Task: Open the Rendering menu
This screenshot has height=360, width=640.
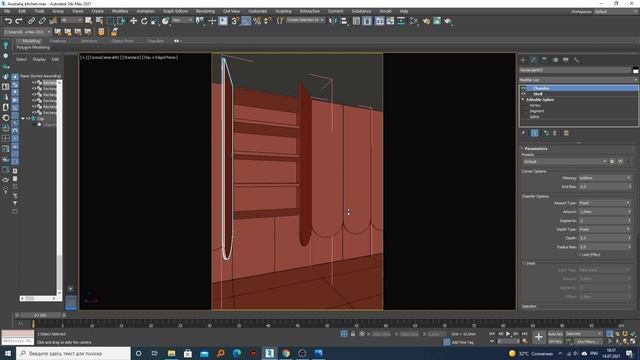Action: coord(205,11)
